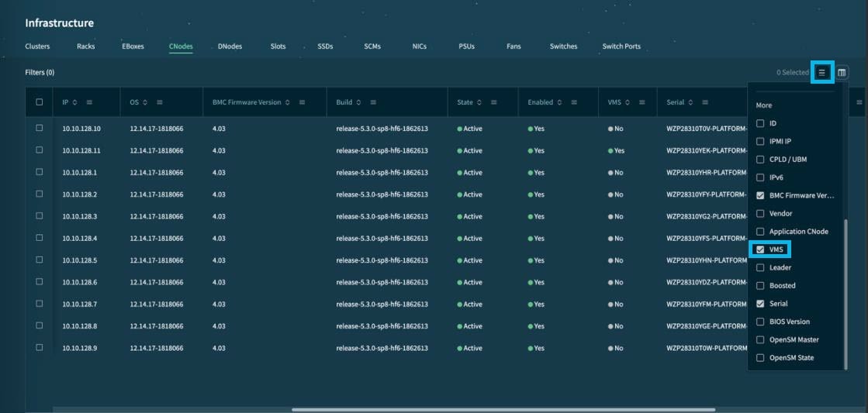Enable the IPv6 column checkbox
The image size is (868, 413).
(x=760, y=177)
